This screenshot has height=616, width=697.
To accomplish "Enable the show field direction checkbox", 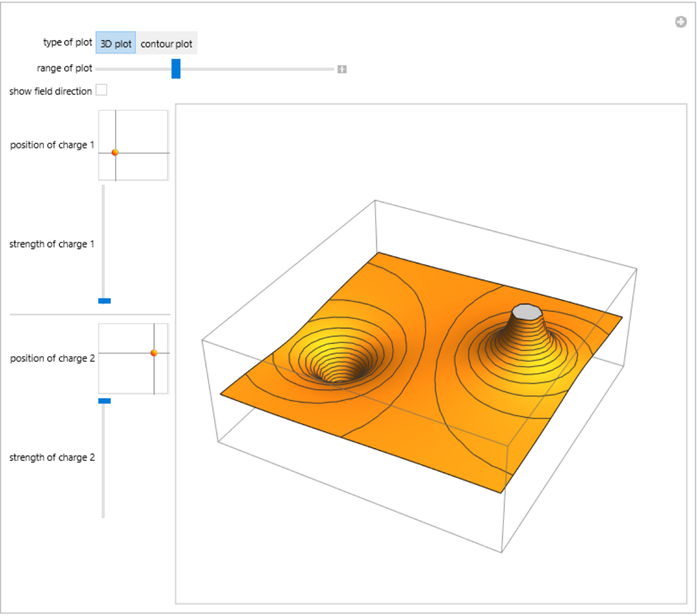I will pyautogui.click(x=101, y=90).
